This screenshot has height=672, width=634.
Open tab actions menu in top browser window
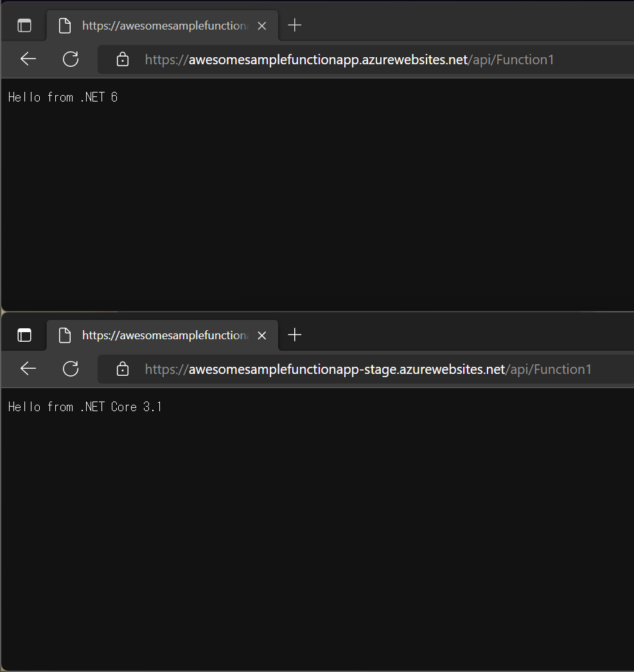click(24, 26)
